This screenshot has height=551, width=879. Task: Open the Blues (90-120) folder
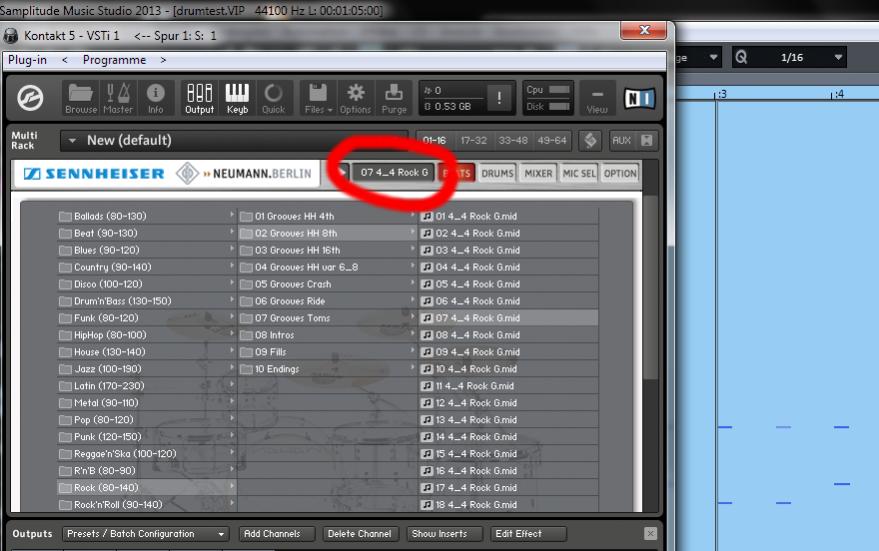pos(146,250)
